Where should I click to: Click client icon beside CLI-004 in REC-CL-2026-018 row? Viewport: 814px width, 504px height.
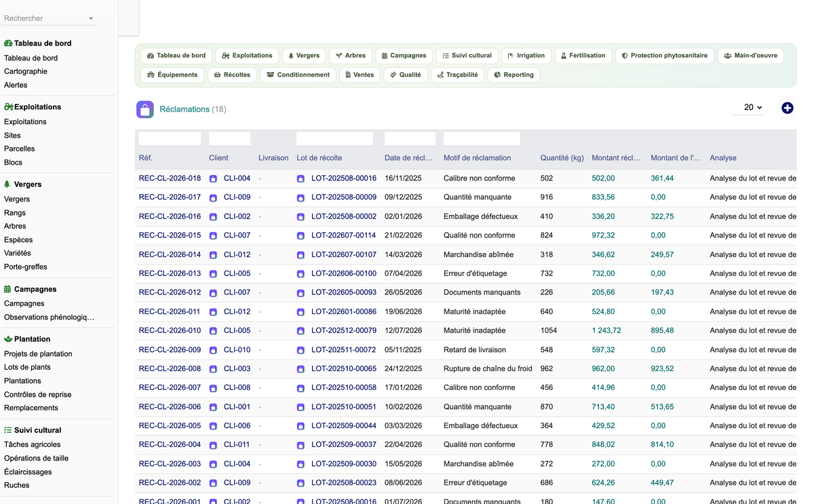[213, 179]
